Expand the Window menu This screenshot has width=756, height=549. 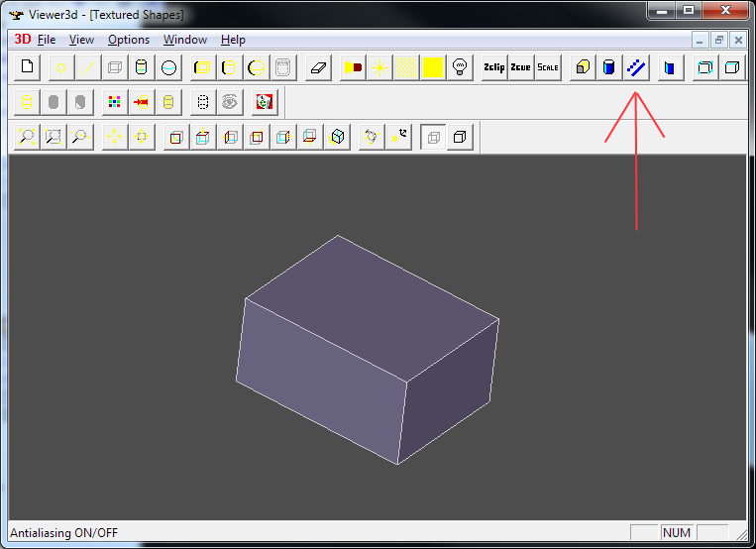tap(185, 40)
